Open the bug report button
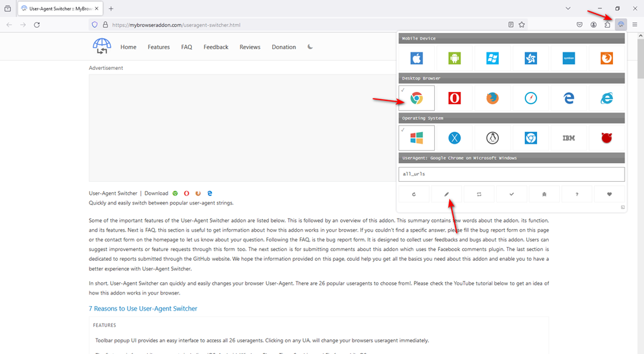The height and width of the screenshot is (354, 644). pos(544,194)
